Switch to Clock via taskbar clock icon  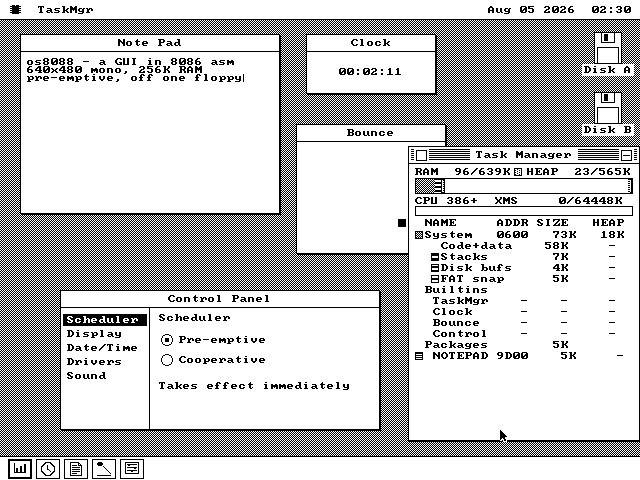48,468
